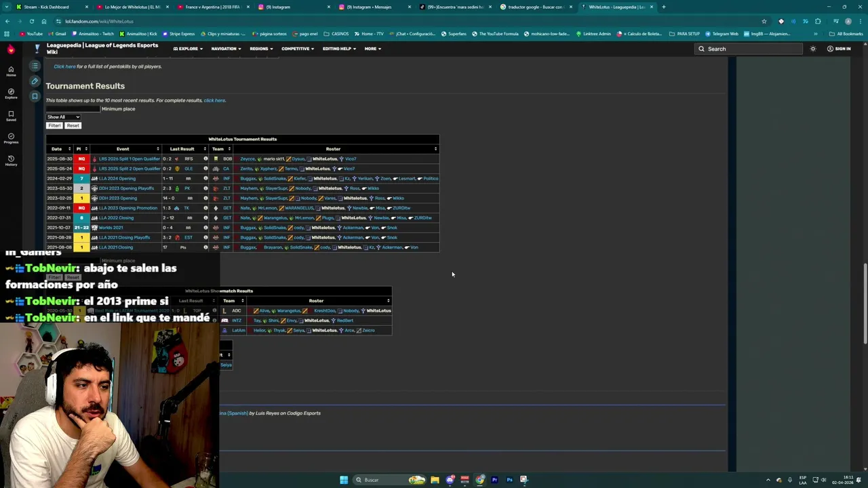Open the CASINOS bookmarks folder
This screenshot has width=868, height=488.
pos(336,34)
